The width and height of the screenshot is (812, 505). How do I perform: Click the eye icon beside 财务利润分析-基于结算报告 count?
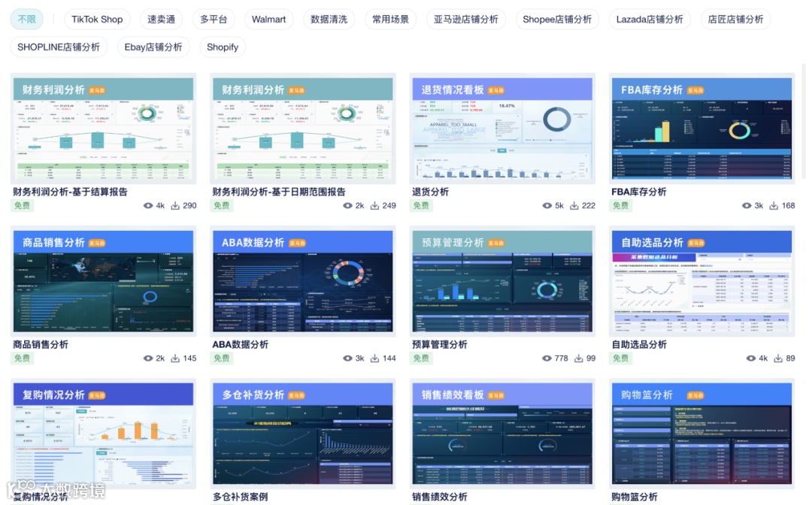(148, 205)
